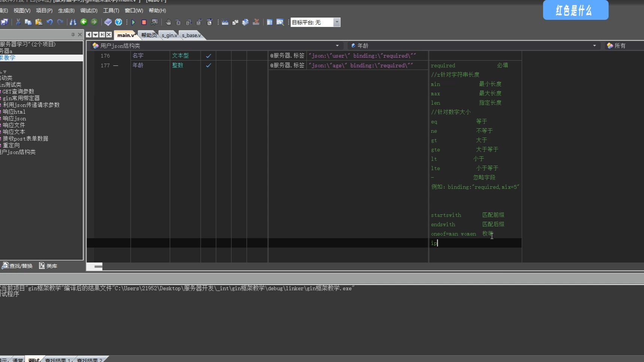The image size is (644, 362).
Task: Open the 工具(T) menu
Action: (x=111, y=10)
